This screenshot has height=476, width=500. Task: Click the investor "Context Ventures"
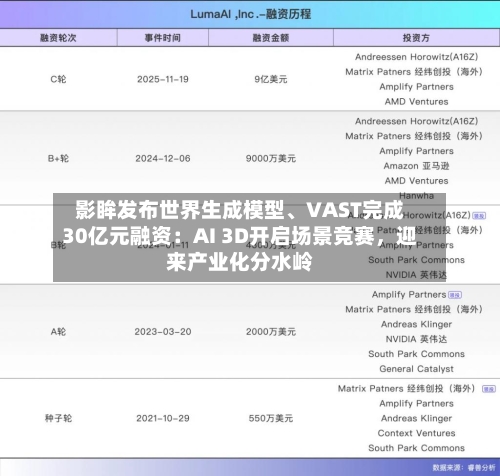click(x=416, y=433)
